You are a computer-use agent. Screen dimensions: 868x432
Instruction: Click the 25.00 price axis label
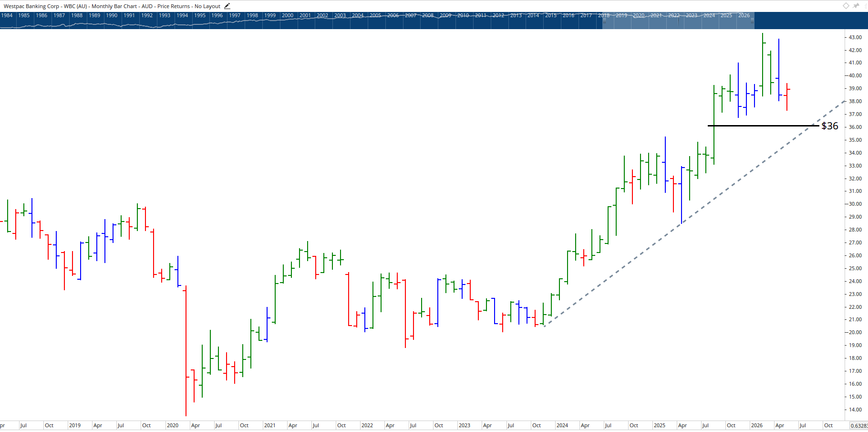point(855,268)
